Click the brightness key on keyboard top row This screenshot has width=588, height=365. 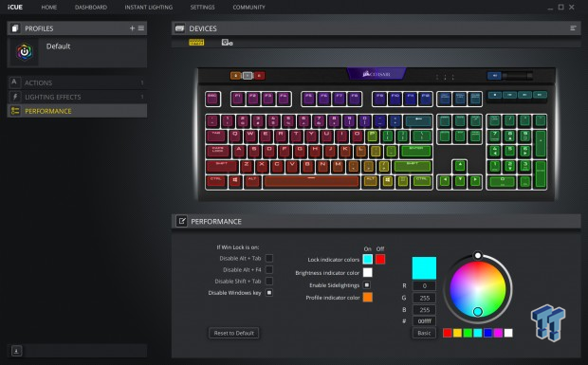(x=248, y=76)
